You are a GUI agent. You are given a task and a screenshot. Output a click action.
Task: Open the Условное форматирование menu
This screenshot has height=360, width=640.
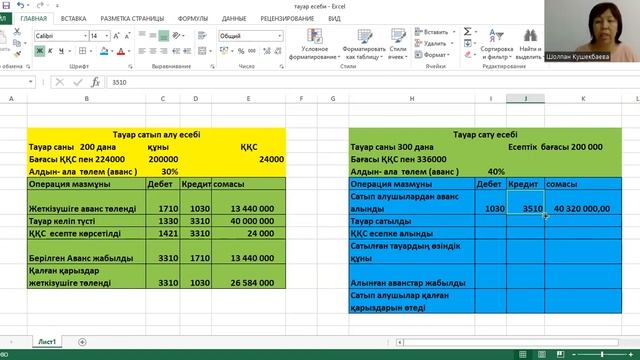314,44
